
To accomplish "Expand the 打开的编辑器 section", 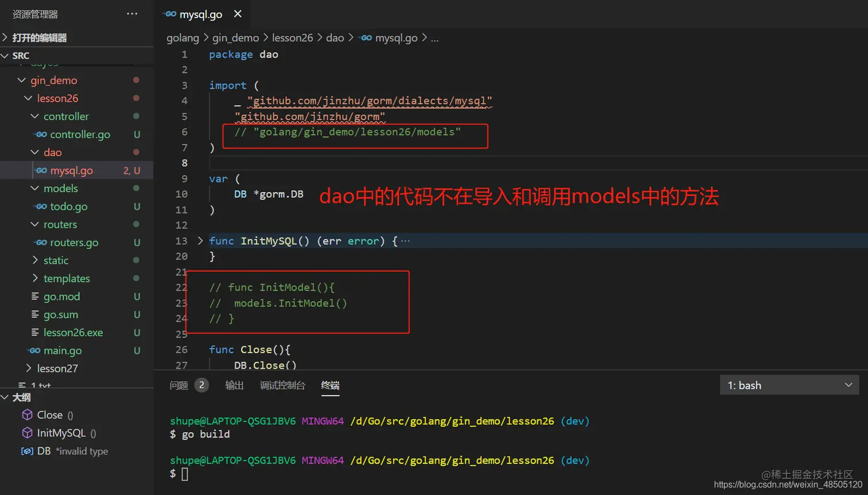I will [x=5, y=38].
